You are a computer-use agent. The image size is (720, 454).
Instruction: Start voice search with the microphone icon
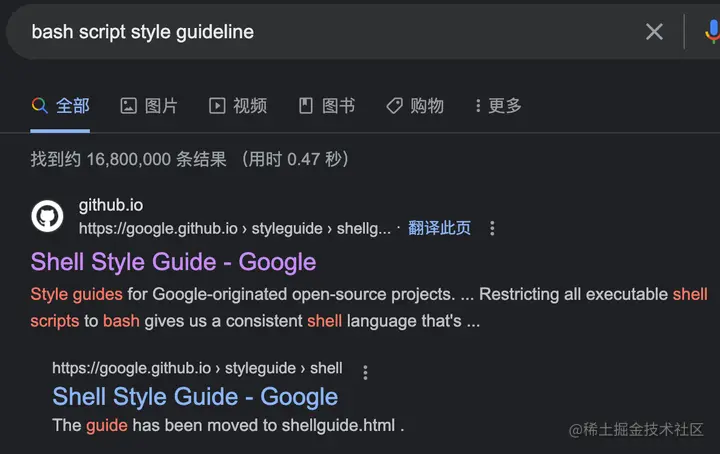coord(712,32)
